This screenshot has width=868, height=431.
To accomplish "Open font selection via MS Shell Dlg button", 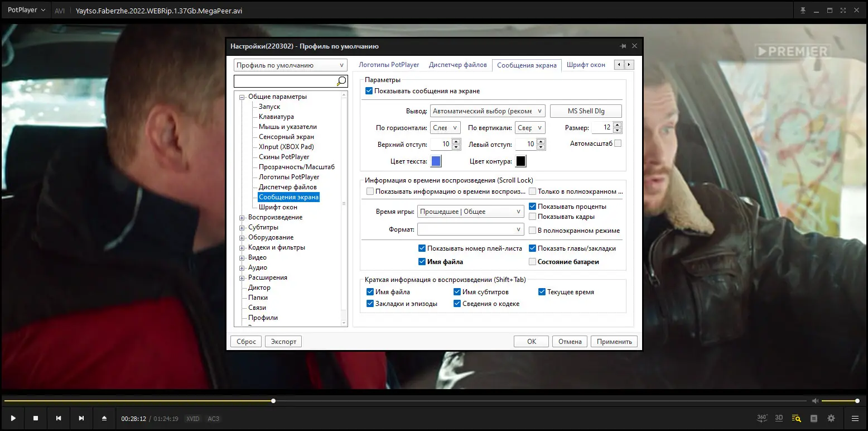I will (x=586, y=111).
